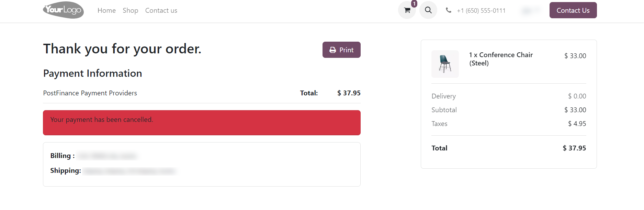Screen dimensions: 644x210
Task: Click the phone icon in the header
Action: [x=449, y=10]
